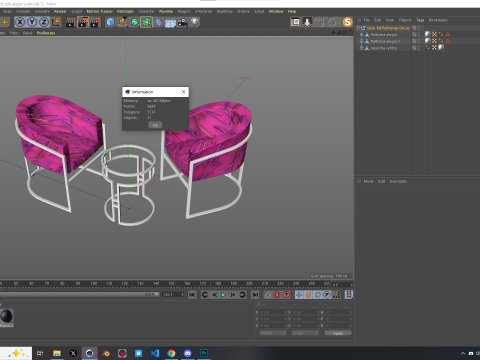The height and width of the screenshot is (360, 480).
Task: Expand the mesinha centro hierarchy
Action: point(361,48)
